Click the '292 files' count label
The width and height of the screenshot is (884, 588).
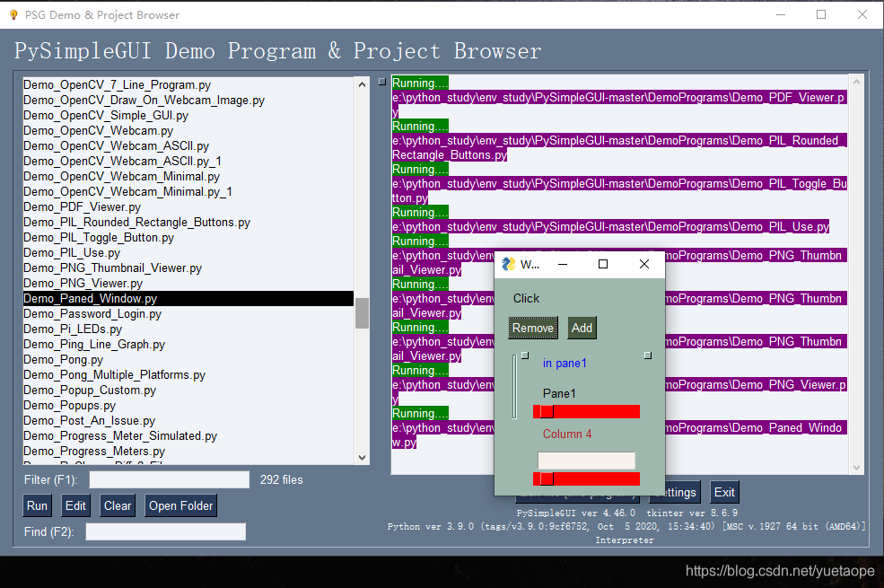(x=281, y=479)
